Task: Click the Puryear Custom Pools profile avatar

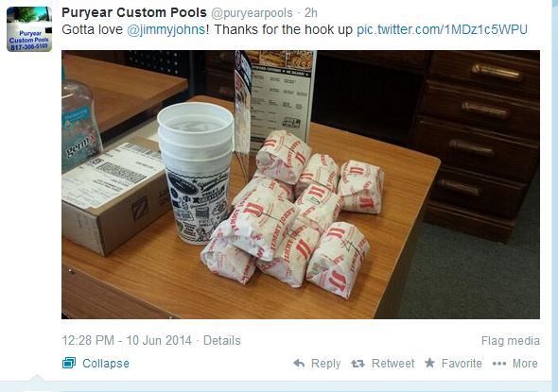Action: (29, 29)
